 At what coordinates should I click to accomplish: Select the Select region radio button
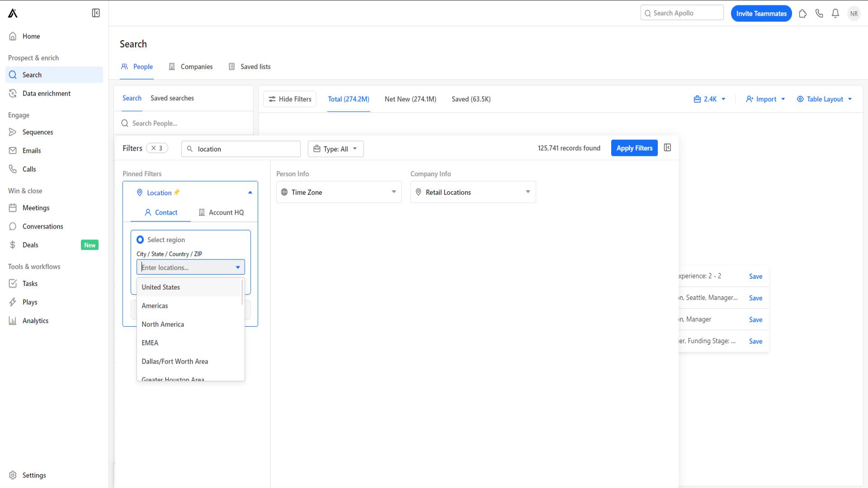coord(140,239)
